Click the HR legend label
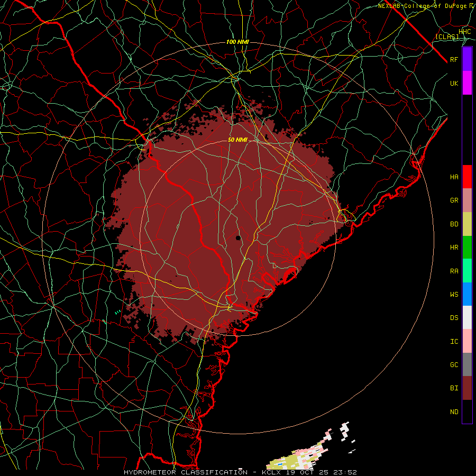 454,248
